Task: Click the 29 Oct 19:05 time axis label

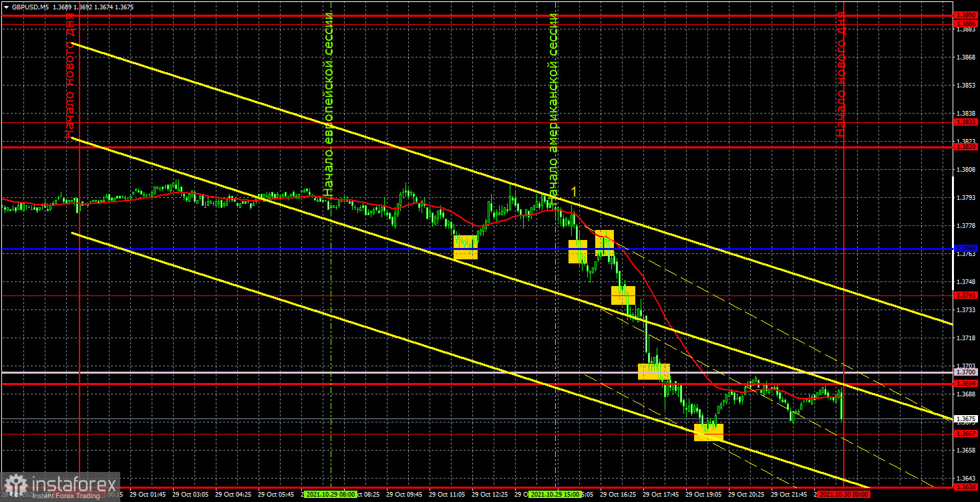Action: tap(704, 495)
